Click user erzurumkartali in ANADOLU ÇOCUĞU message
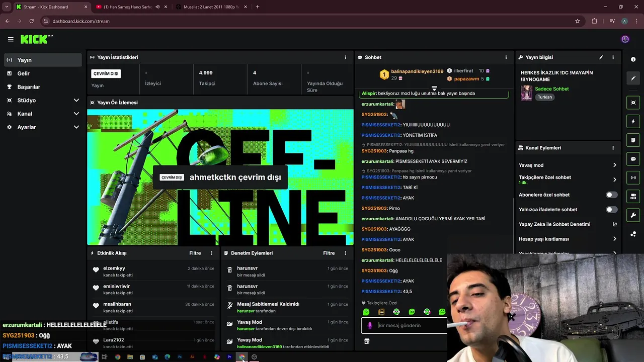Viewport: 644px width, 362px height. [x=377, y=219]
